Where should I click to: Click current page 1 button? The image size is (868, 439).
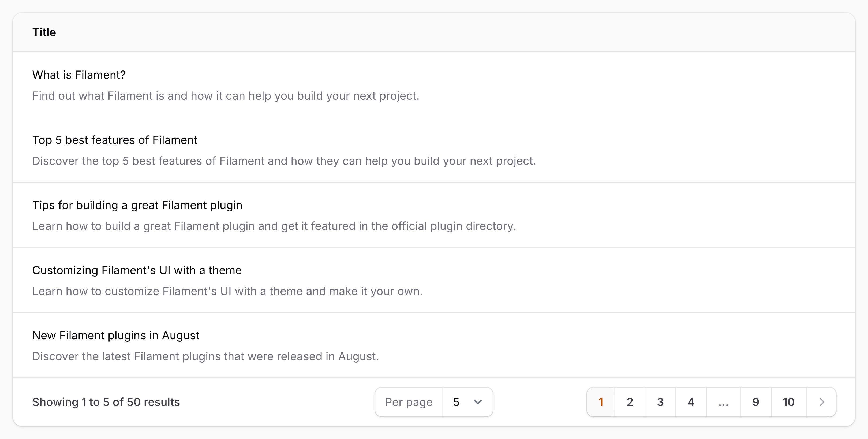pyautogui.click(x=601, y=402)
